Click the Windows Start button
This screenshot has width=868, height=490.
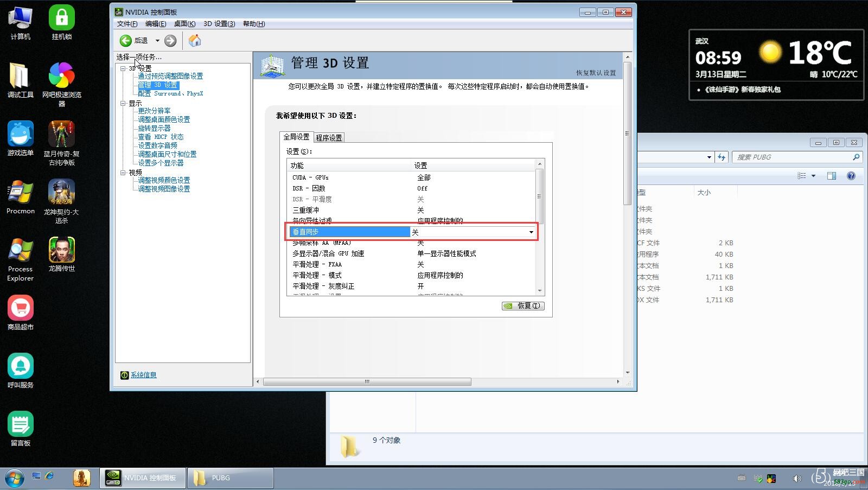(x=15, y=478)
